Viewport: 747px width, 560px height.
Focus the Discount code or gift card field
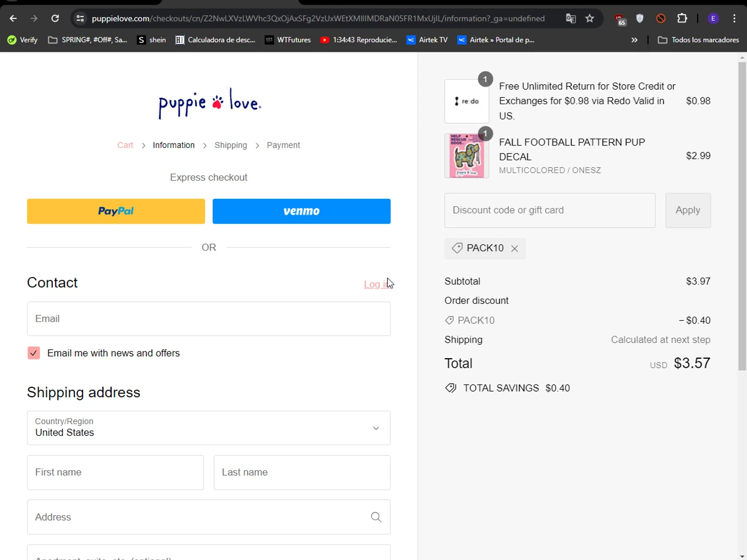point(550,210)
